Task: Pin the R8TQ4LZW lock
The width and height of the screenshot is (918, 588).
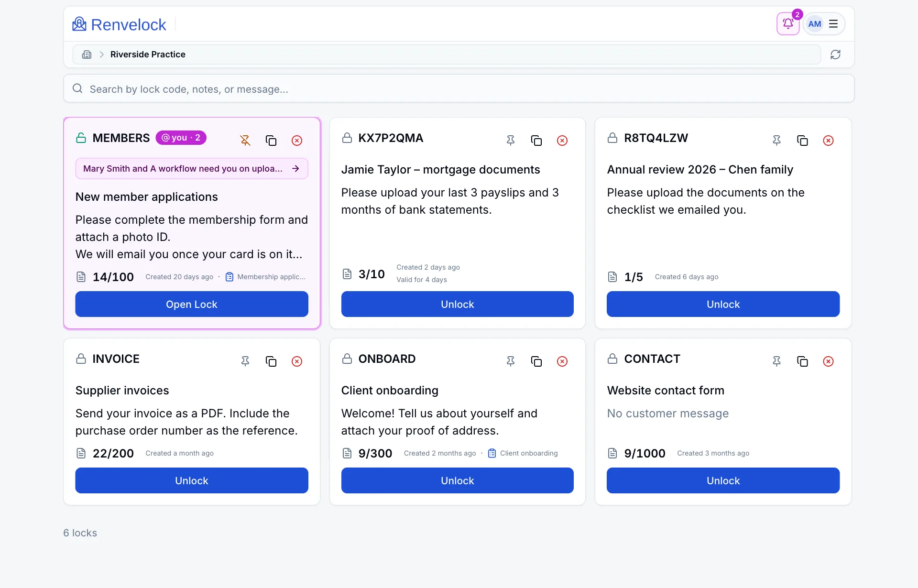Action: pos(777,141)
